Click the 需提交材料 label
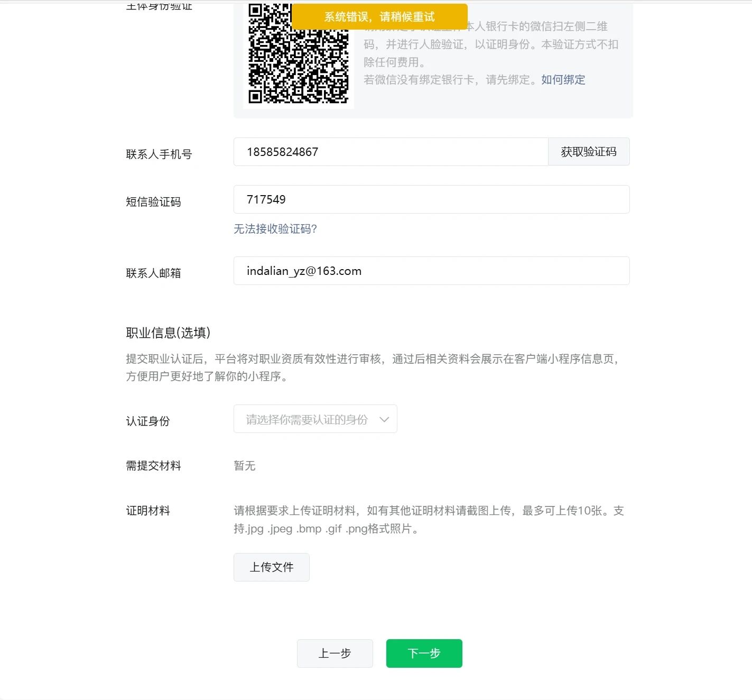 coord(153,466)
